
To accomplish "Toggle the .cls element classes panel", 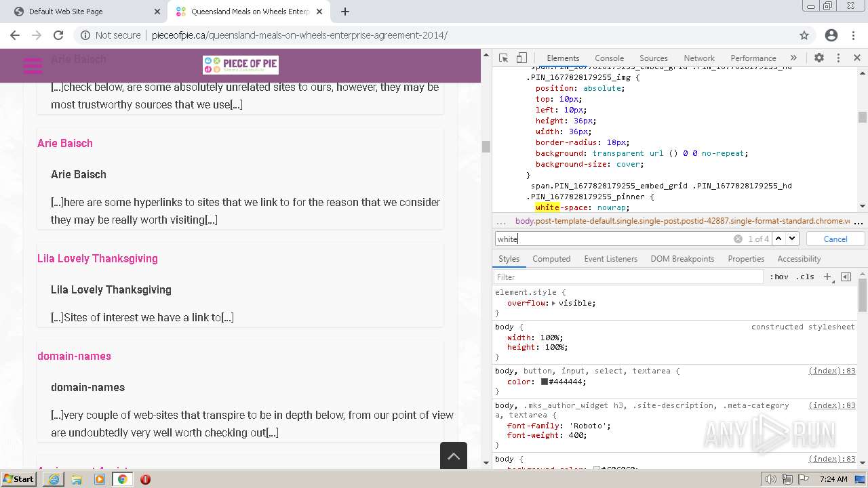I will point(805,277).
